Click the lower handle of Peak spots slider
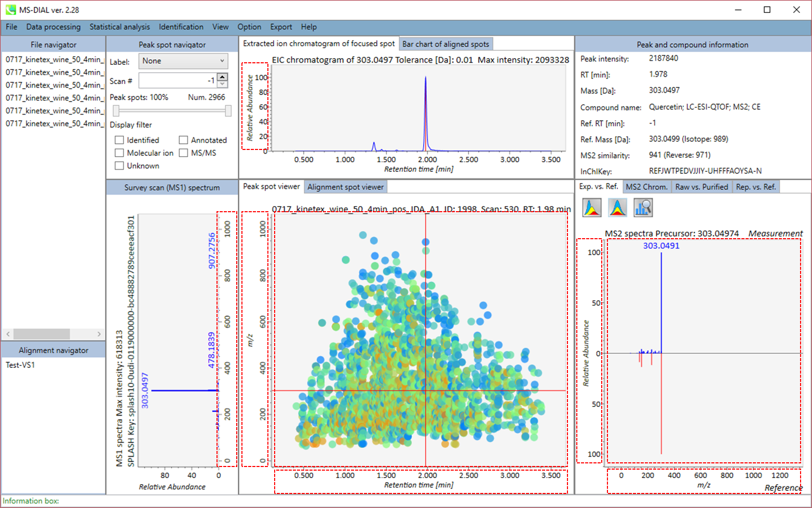The image size is (812, 508). [x=116, y=111]
